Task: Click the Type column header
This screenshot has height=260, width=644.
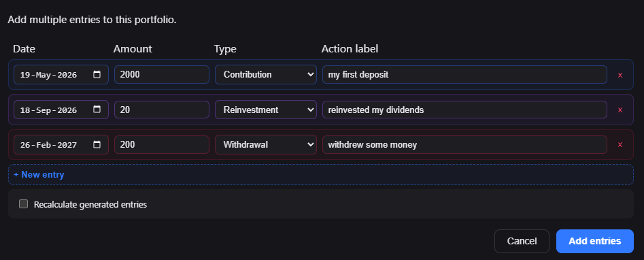Action: [x=225, y=49]
